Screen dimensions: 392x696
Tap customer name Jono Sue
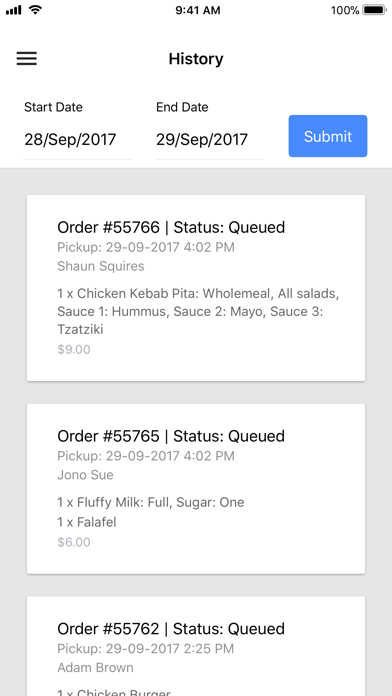click(x=85, y=475)
